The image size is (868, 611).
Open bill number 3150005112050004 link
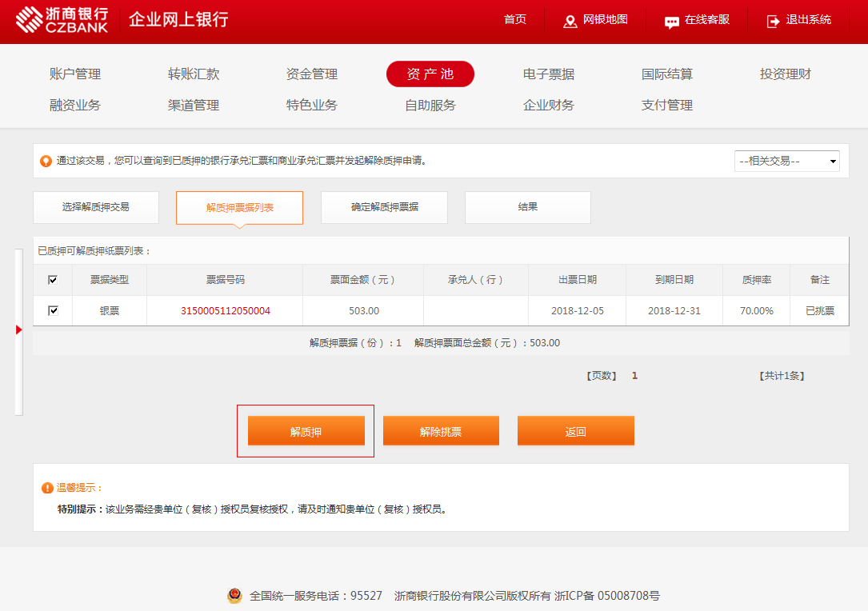pyautogui.click(x=226, y=311)
